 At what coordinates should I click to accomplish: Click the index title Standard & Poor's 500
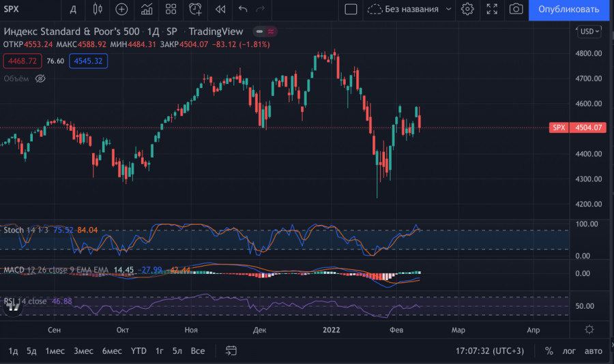click(72, 31)
